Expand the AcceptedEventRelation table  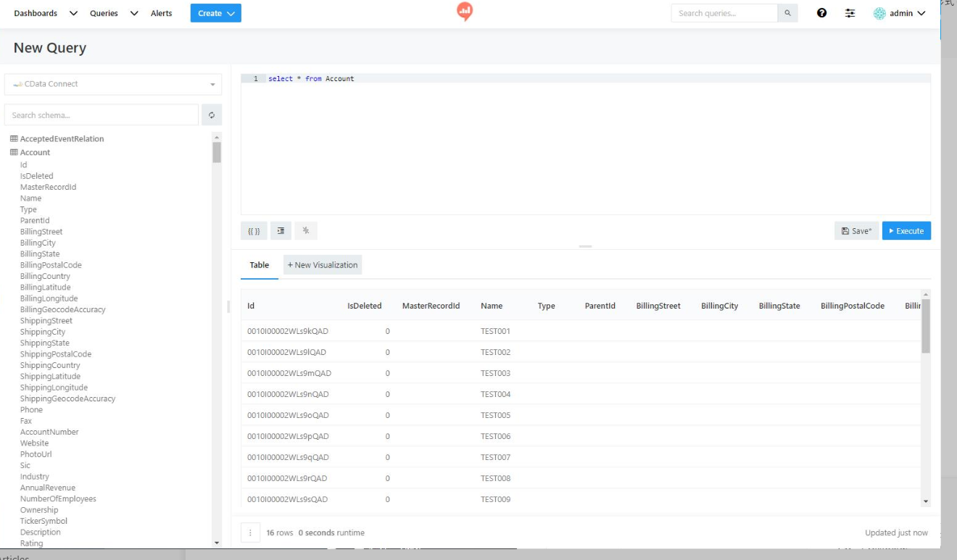click(x=62, y=138)
